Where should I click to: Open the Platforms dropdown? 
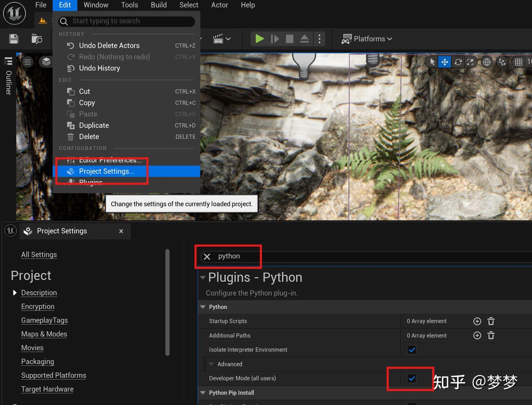(366, 39)
